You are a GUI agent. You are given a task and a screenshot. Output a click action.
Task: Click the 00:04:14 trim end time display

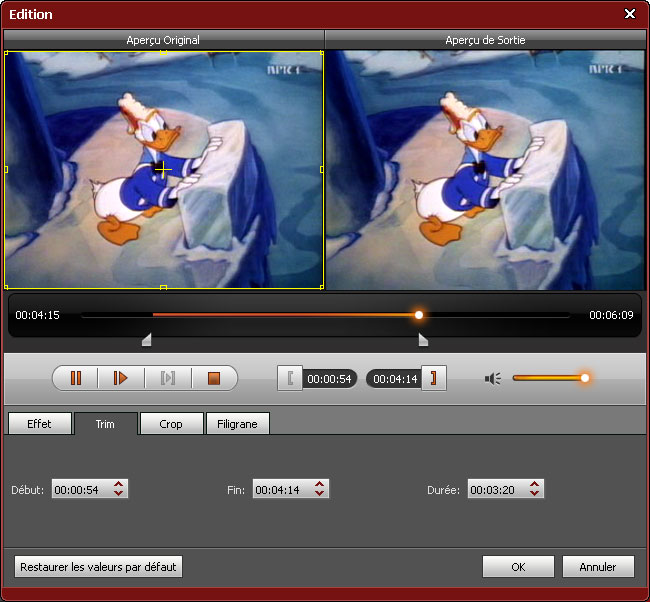point(395,379)
